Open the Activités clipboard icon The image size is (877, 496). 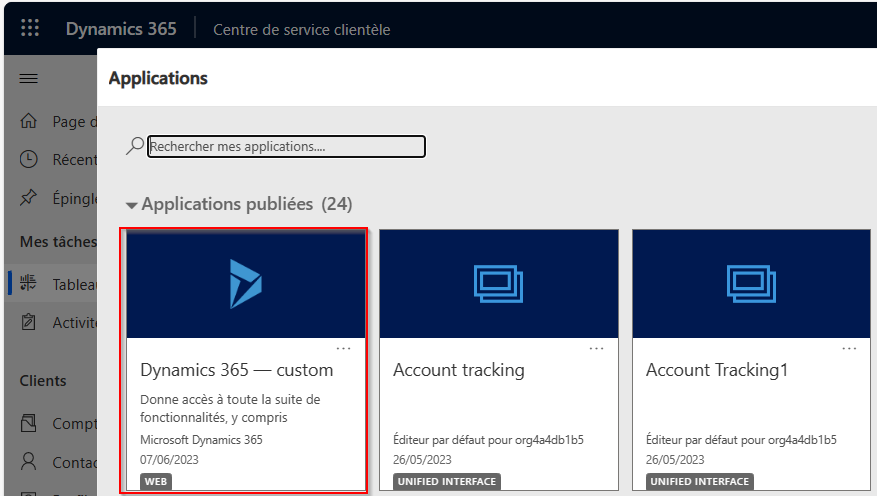click(x=28, y=322)
